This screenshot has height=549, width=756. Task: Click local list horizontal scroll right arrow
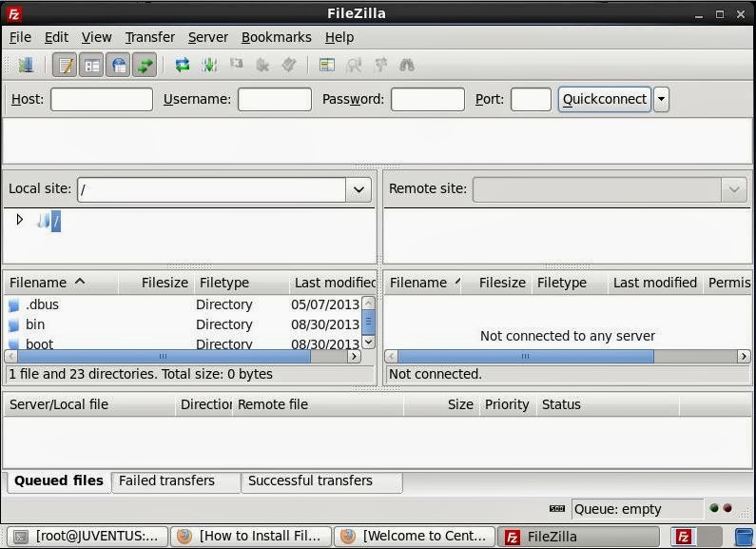tap(354, 357)
